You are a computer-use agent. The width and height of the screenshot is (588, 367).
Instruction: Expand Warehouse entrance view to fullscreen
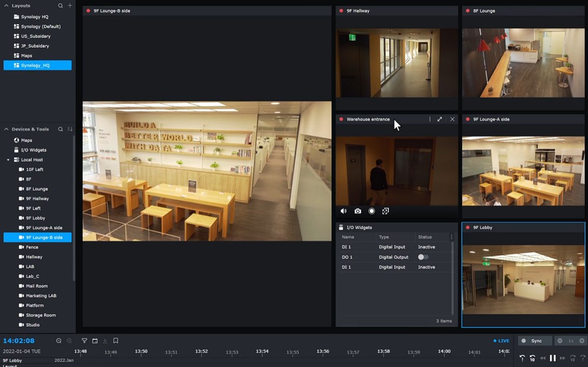point(440,119)
